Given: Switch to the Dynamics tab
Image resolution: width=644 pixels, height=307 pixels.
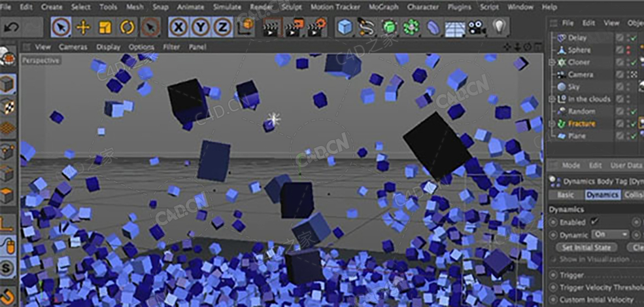Looking at the screenshot, I should [603, 196].
